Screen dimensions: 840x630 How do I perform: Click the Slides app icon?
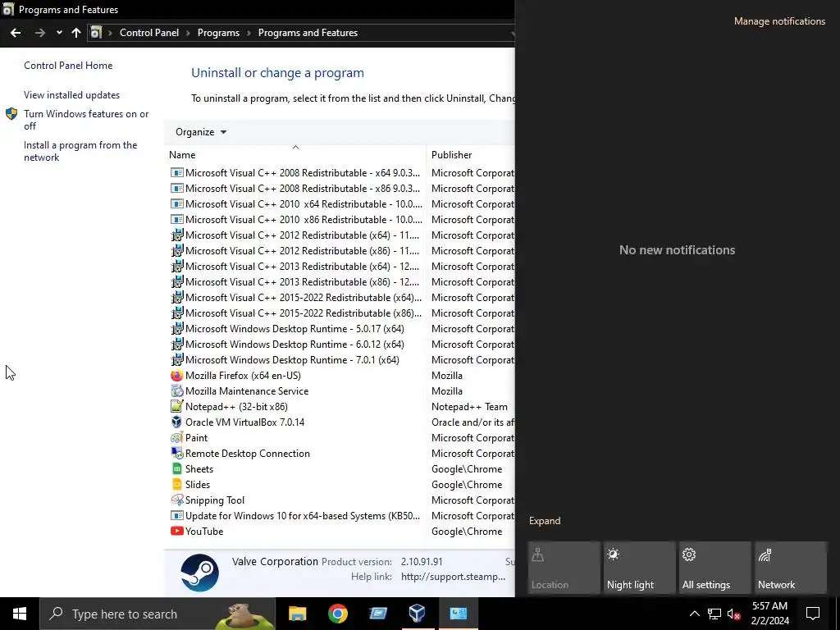coord(177,484)
